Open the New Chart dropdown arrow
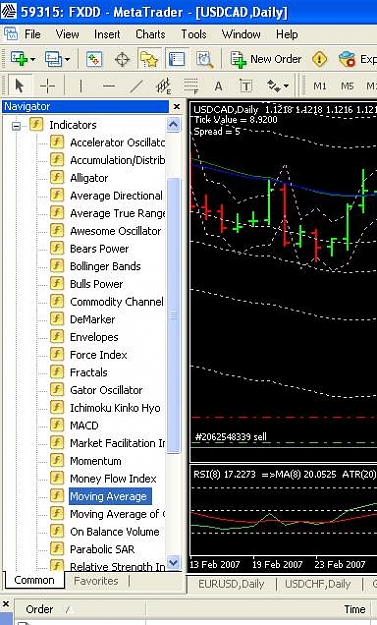The width and height of the screenshot is (377, 625). coord(33,59)
